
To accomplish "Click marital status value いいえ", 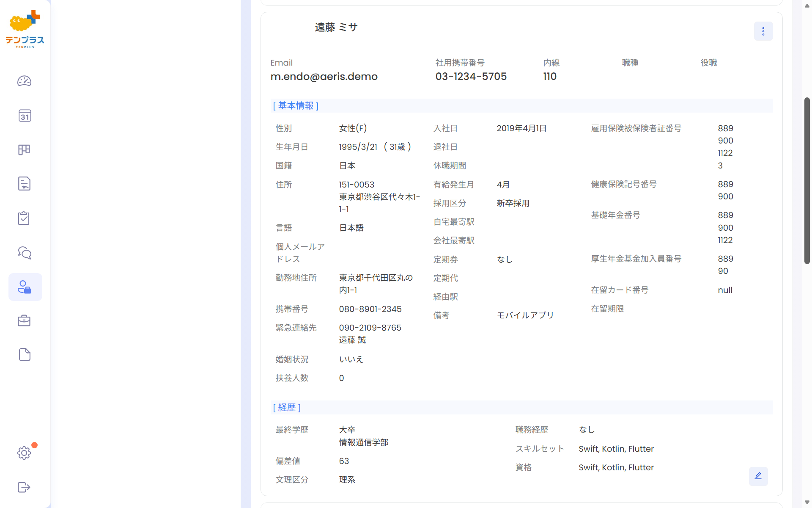I will pos(351,359).
